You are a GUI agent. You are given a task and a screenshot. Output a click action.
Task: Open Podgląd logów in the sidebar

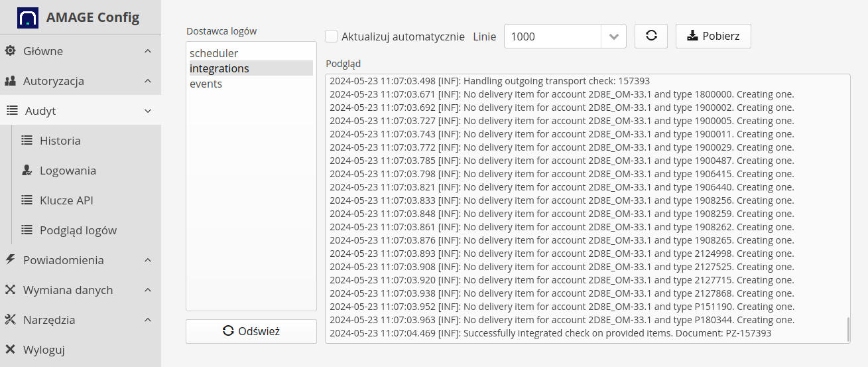tap(78, 230)
